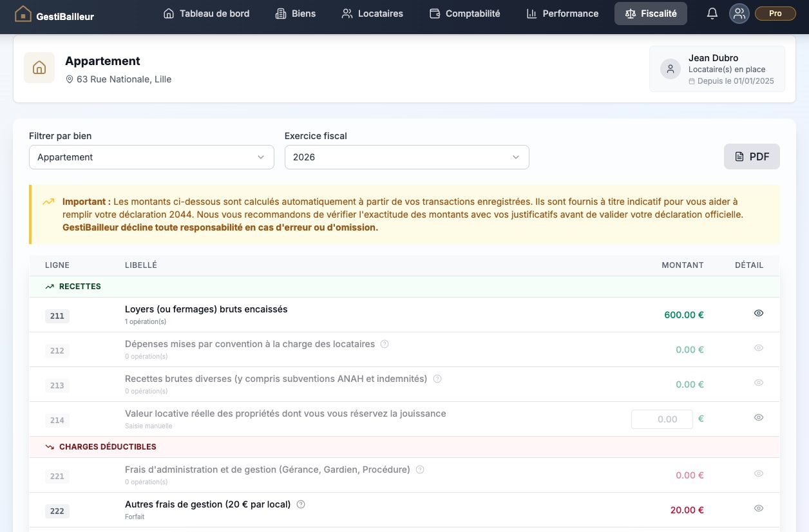Viewport: 809px width, 532px height.
Task: Show details for line 211 rents
Action: tap(759, 313)
